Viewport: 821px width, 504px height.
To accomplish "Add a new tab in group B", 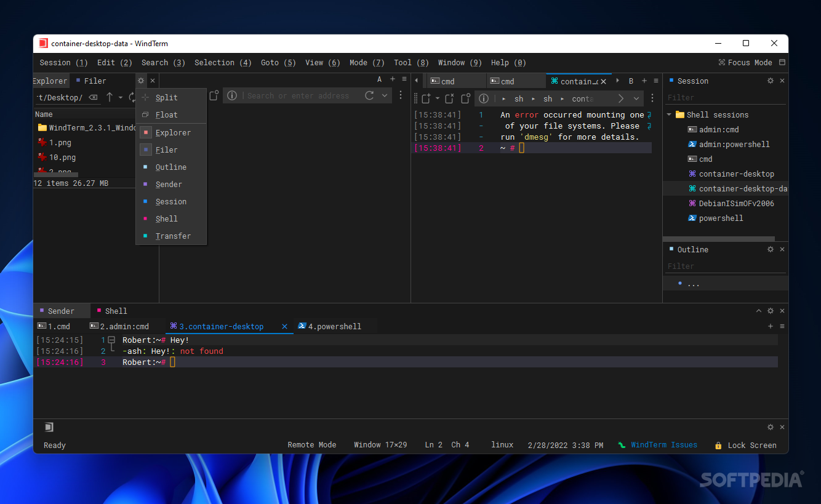I will tap(644, 81).
